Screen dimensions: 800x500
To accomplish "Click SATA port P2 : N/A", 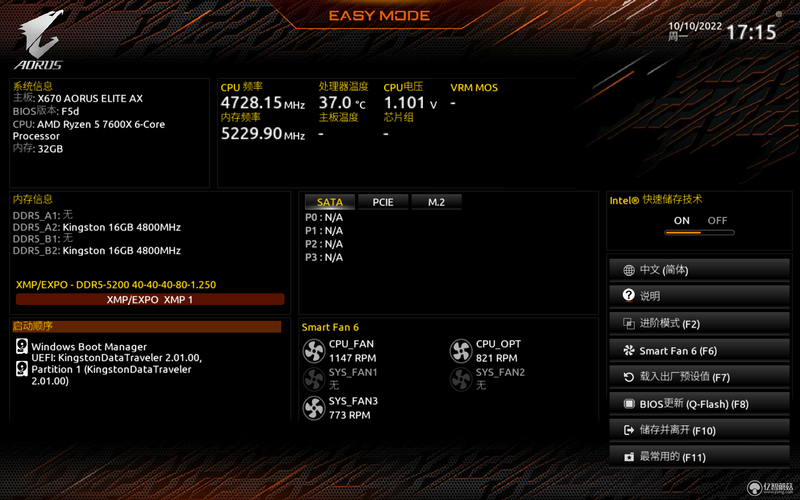I will tap(324, 244).
